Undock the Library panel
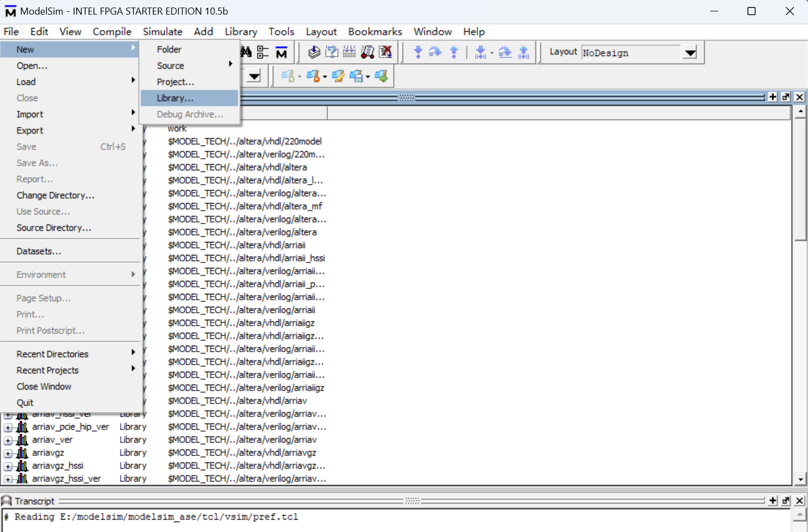808x532 pixels. point(786,97)
